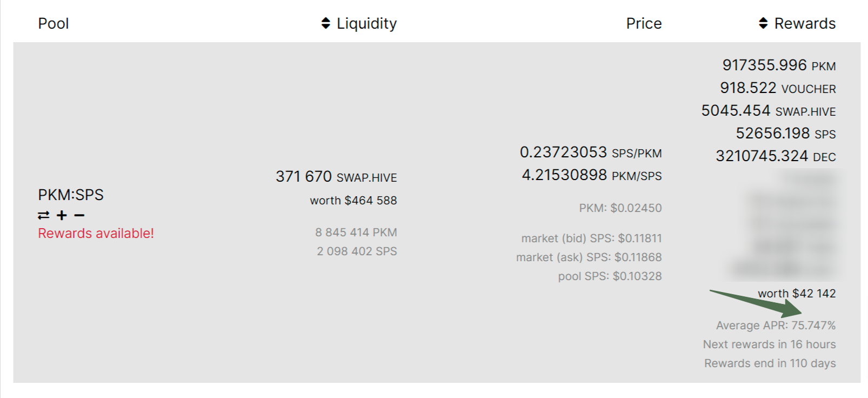Screen dimensions: 868x398
Task: Click the sort arrows beside Rewards
Action: pyautogui.click(x=763, y=23)
